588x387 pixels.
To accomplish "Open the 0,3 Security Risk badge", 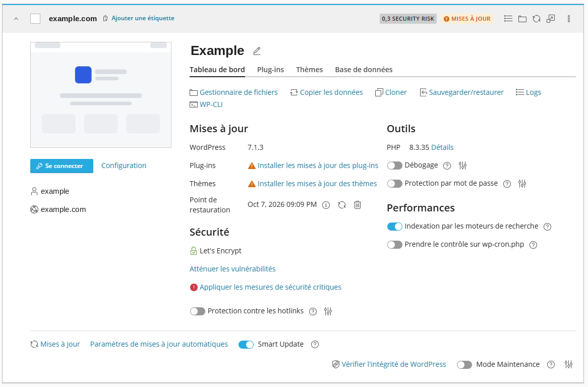I will pos(408,19).
